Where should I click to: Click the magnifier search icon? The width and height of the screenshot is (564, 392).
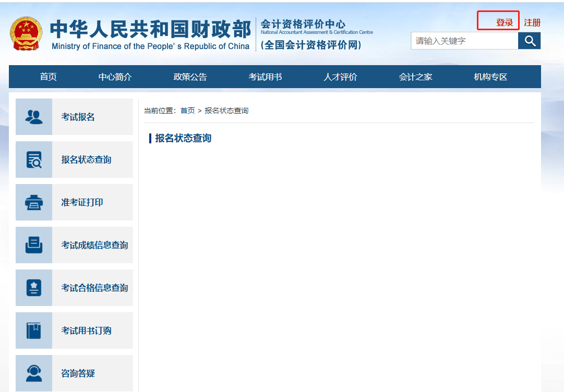click(x=529, y=41)
